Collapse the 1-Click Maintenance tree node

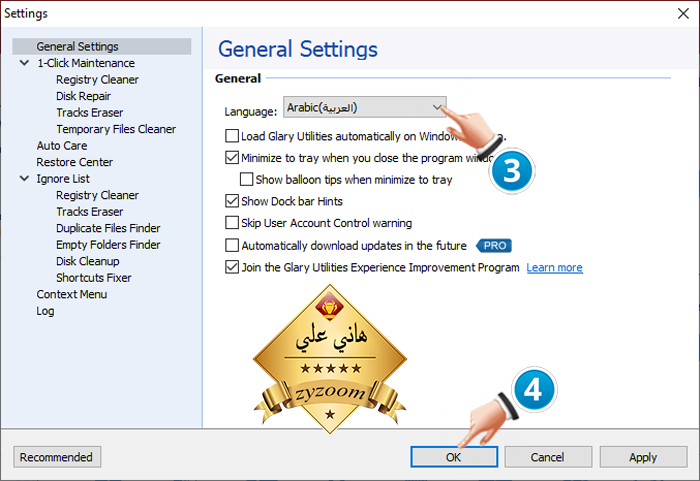pos(25,63)
